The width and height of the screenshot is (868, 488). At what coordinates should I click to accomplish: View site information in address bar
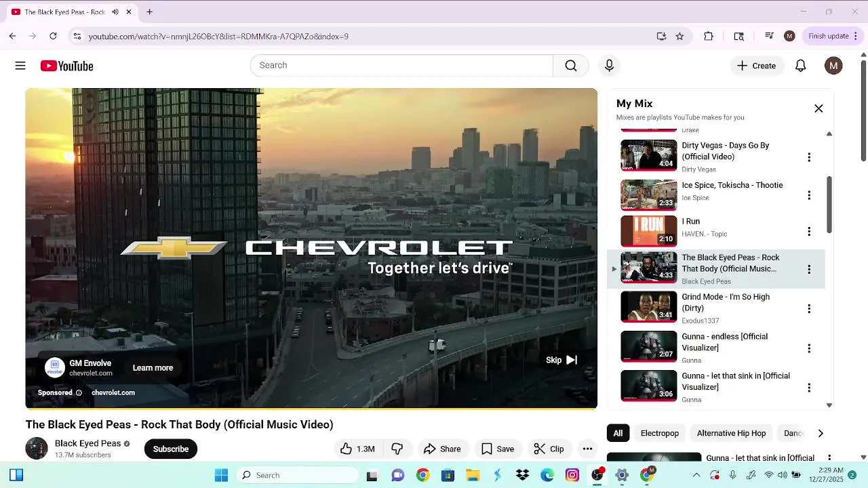point(77,37)
